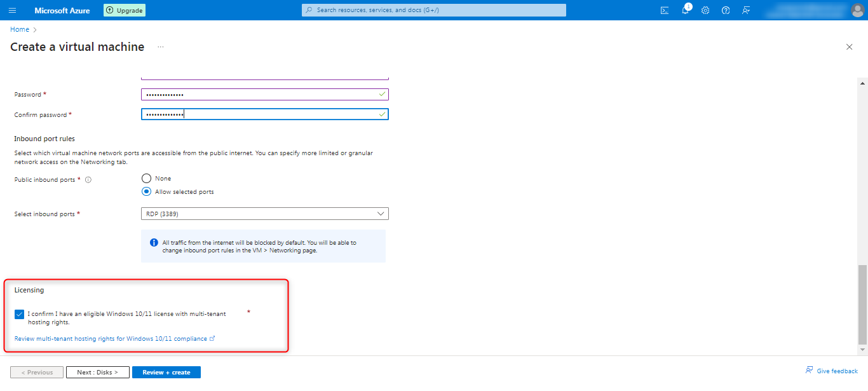
Task: Click the ellipsis next to Create a virtual machine
Action: pos(161,47)
